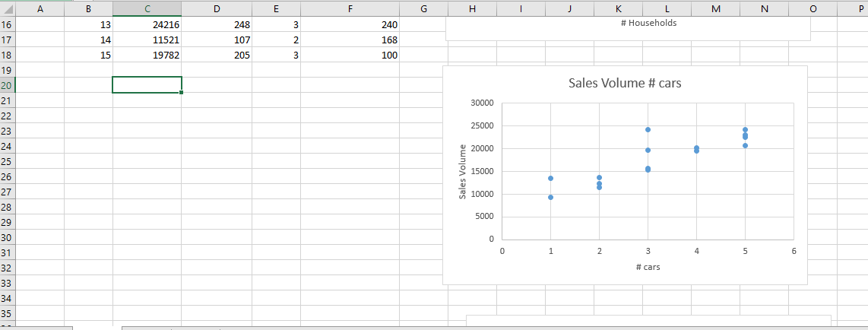Click the select-all corner of the grid
Screen dimensions: 868x330
coord(7,8)
